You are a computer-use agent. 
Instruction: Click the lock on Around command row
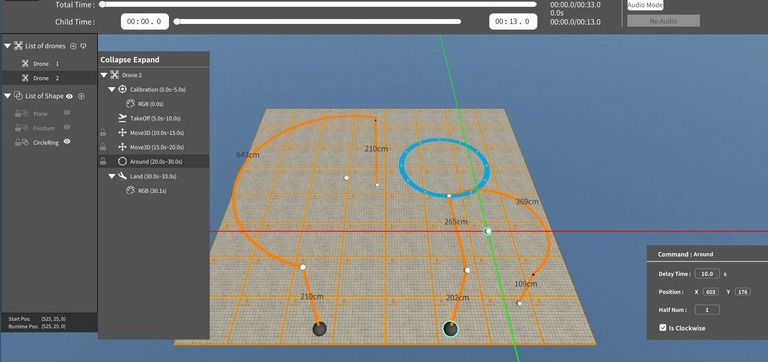(103, 161)
